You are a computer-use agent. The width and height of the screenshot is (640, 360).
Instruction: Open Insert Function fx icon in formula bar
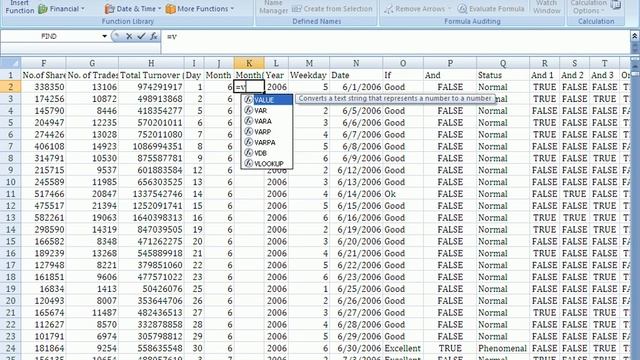tap(153, 36)
